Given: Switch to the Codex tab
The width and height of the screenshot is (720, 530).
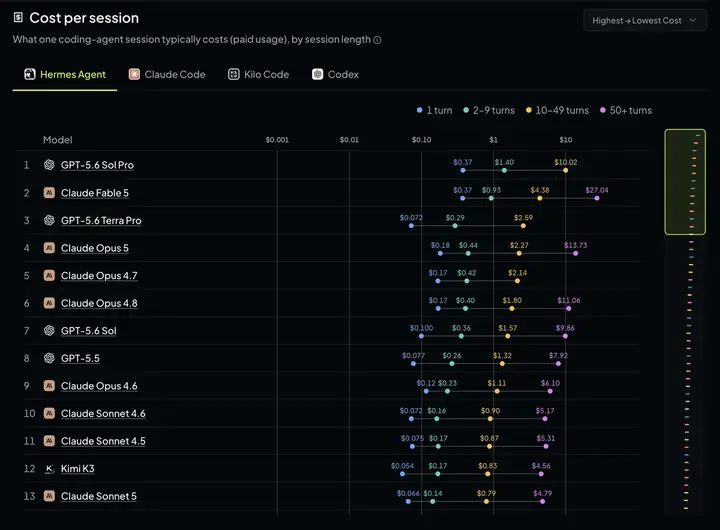Looking at the screenshot, I should (x=335, y=74).
